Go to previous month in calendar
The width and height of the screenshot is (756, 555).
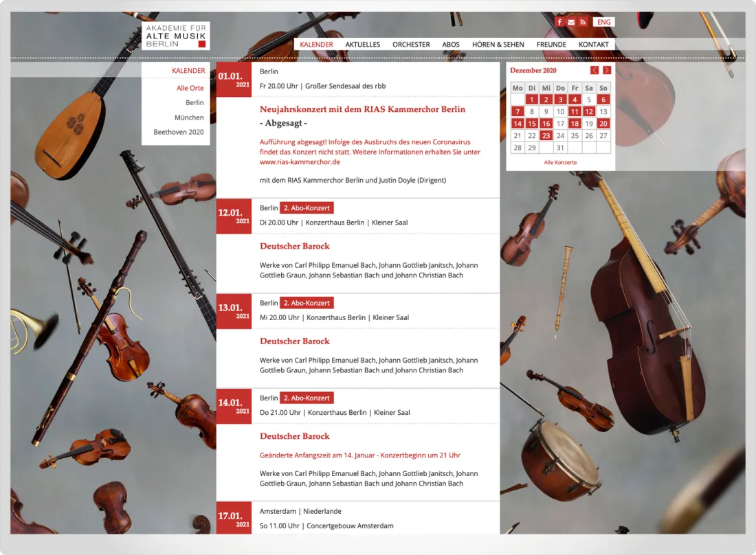click(594, 70)
